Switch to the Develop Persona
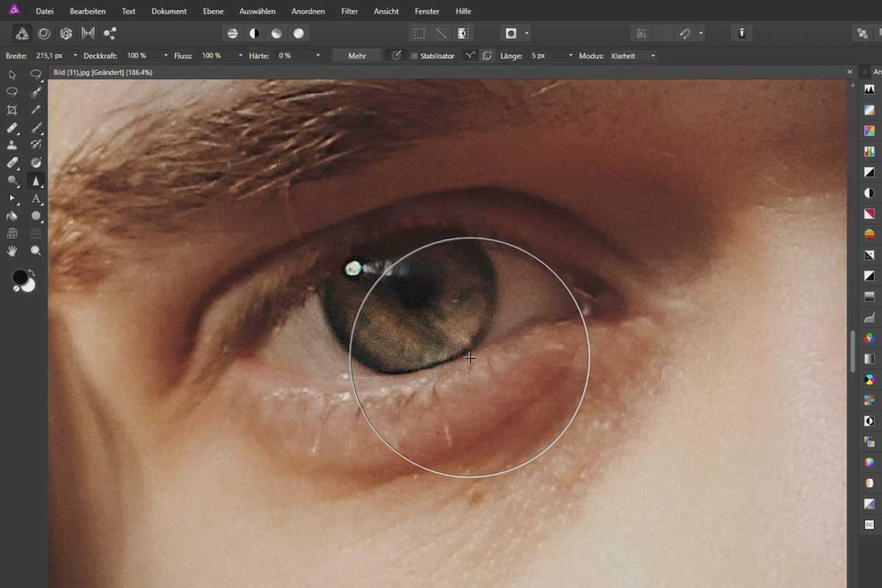 tap(66, 33)
